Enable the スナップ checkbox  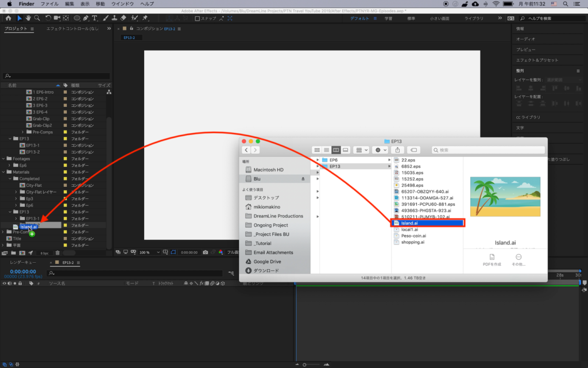[198, 18]
